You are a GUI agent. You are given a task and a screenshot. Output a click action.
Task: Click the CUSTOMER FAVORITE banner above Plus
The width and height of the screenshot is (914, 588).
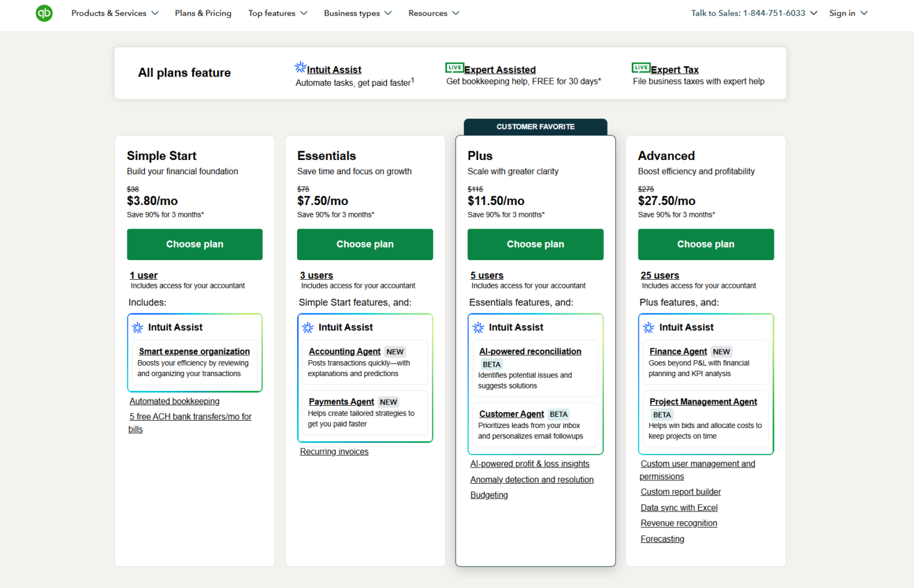click(535, 127)
